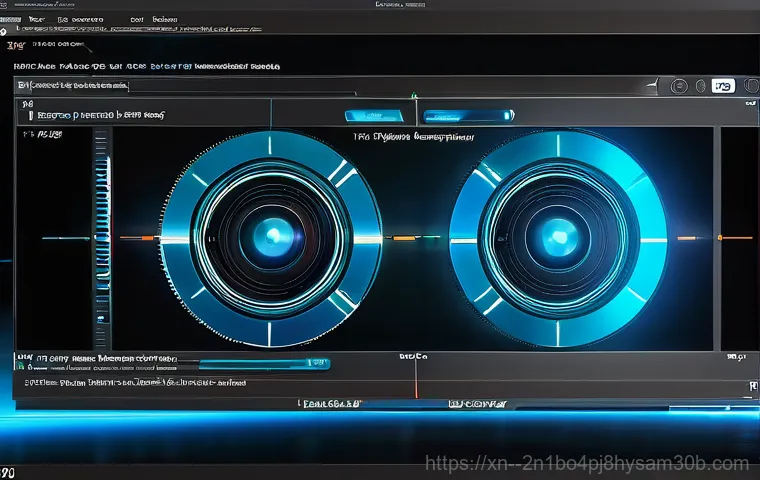This screenshot has height=480, width=760.
Task: Click the first round icon in the top-right header
Action: 678,86
